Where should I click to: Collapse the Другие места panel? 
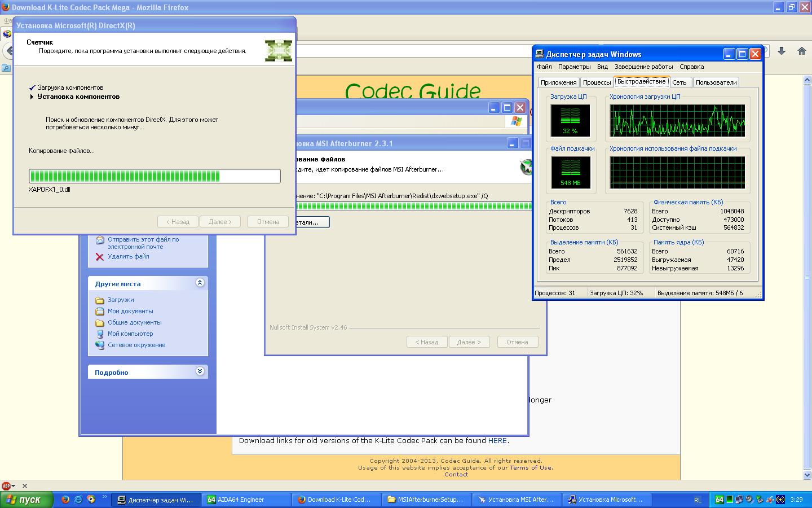(x=200, y=283)
